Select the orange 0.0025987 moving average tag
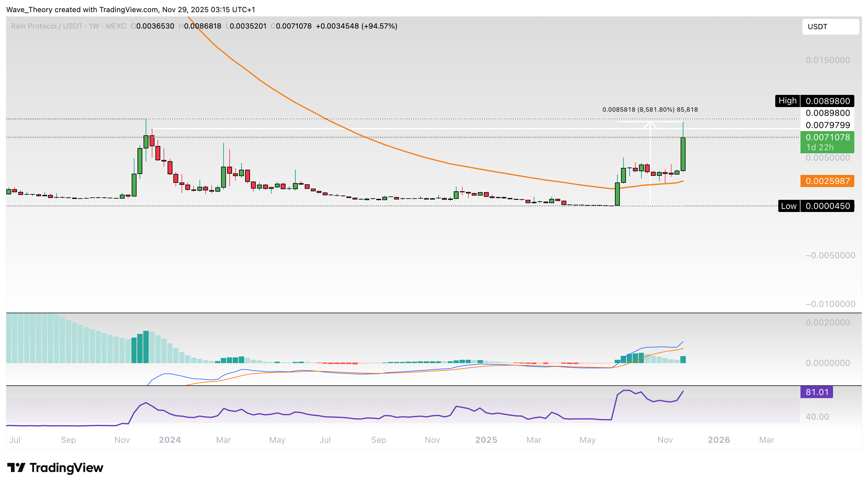Screen dimensions: 868x486 click(x=827, y=181)
